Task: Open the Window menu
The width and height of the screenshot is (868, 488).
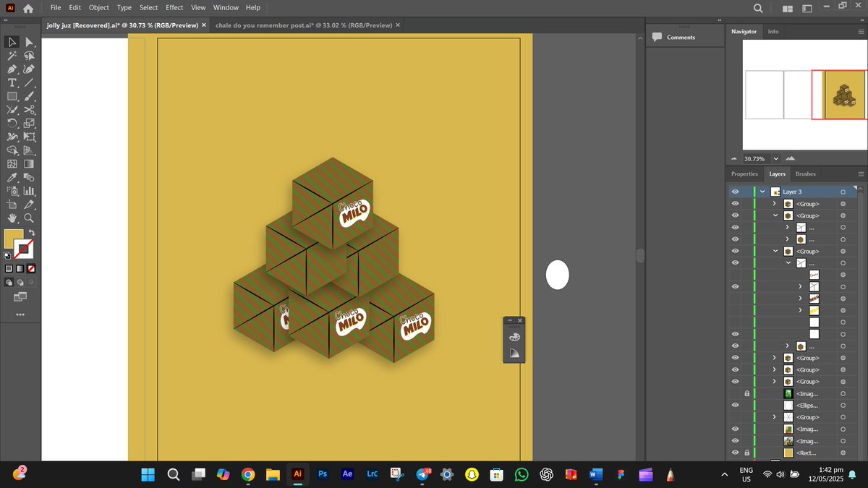Action: click(x=226, y=7)
